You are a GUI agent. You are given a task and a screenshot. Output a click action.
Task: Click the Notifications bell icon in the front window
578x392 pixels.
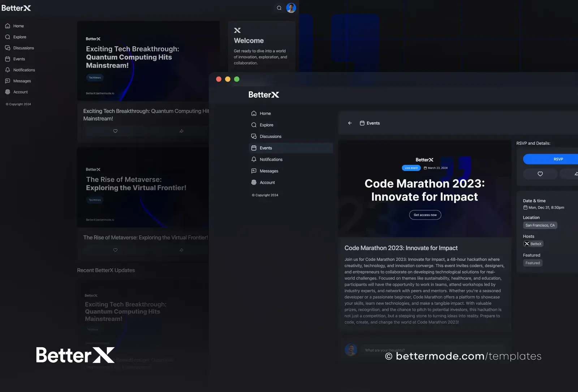(254, 159)
